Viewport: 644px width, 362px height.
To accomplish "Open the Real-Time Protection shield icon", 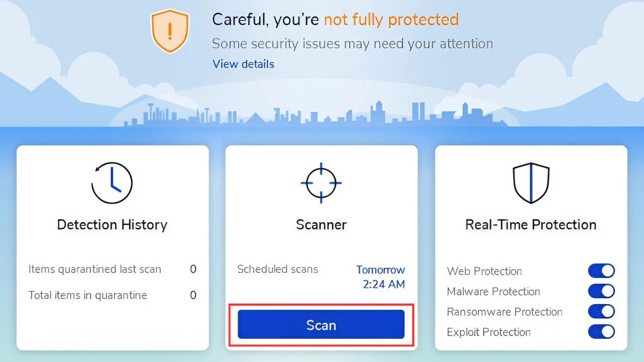I will 531,183.
